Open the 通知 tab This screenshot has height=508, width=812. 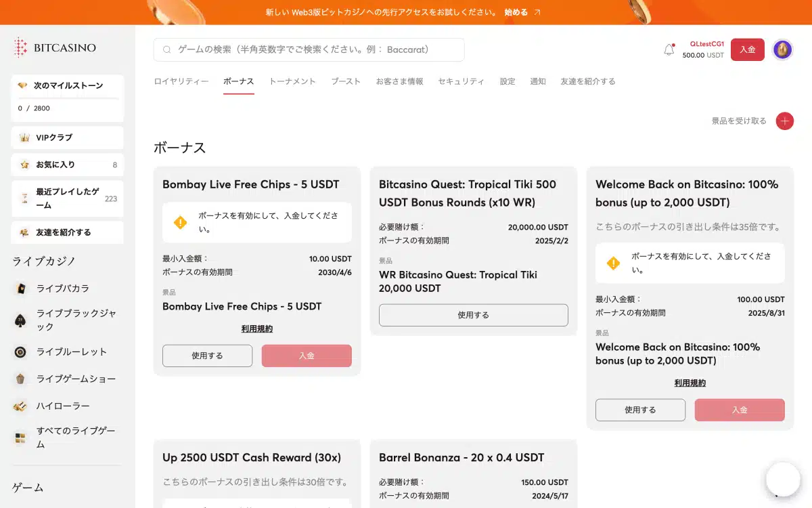[538, 81]
